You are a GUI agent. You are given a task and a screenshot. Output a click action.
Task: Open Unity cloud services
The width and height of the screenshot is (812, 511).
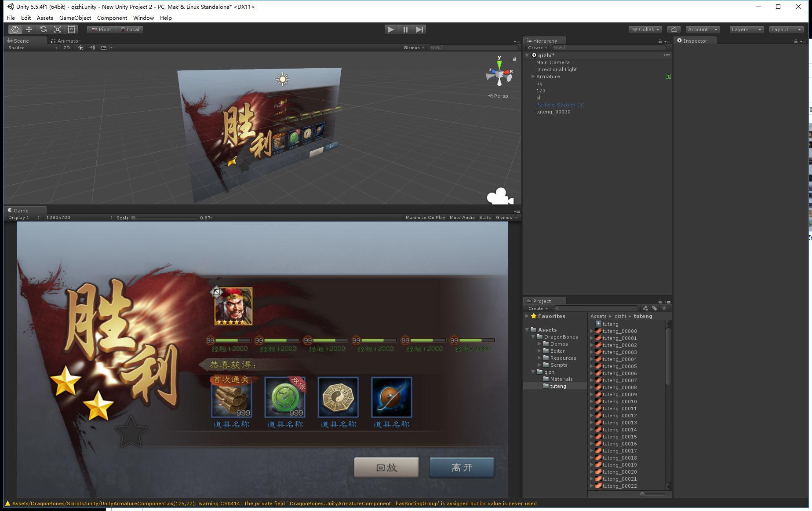tap(674, 29)
